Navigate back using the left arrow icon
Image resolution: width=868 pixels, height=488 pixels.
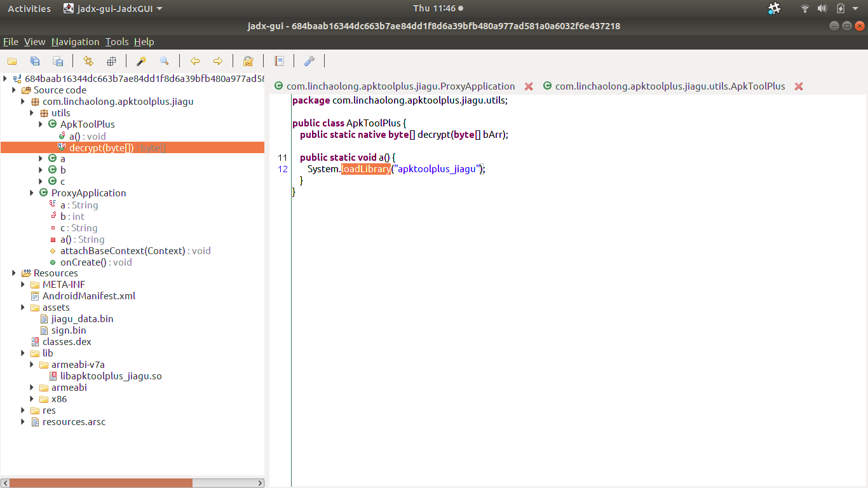click(195, 61)
